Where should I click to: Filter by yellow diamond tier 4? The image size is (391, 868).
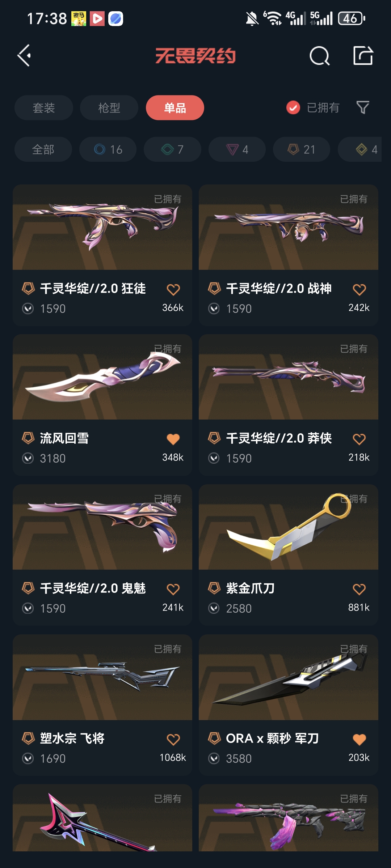pos(360,149)
